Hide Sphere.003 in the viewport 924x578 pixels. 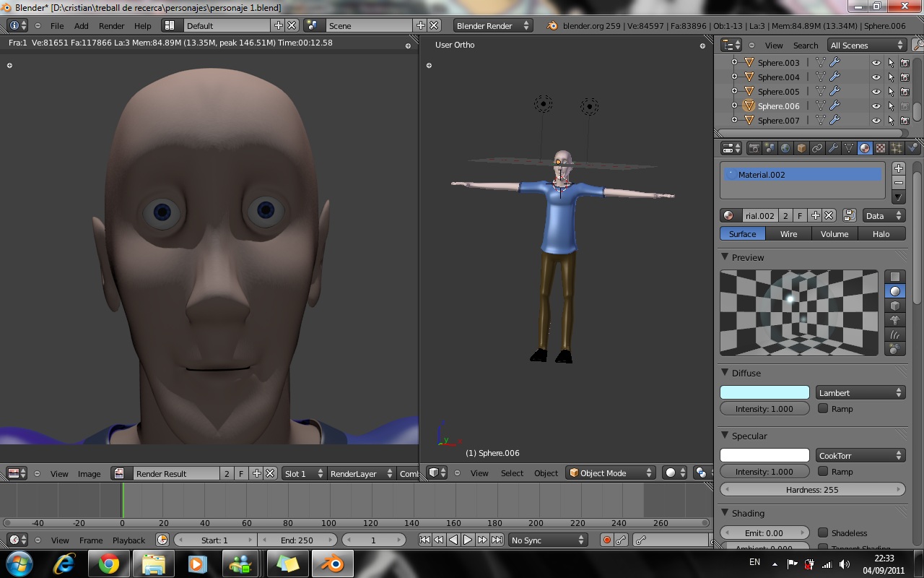click(876, 63)
